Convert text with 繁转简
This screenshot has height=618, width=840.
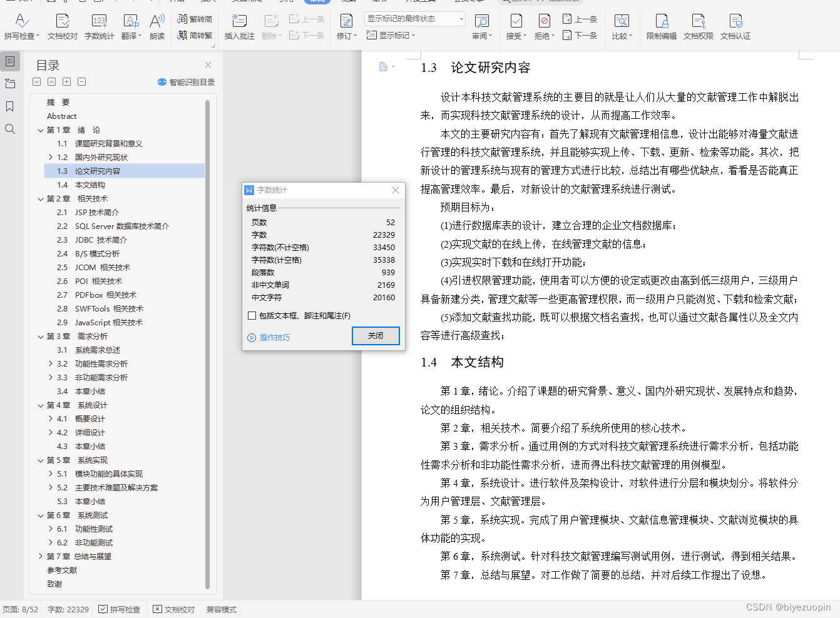tap(195, 19)
